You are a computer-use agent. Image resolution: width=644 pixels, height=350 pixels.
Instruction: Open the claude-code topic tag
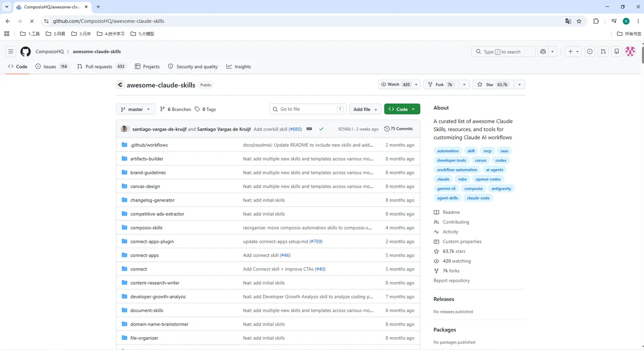coord(478,198)
